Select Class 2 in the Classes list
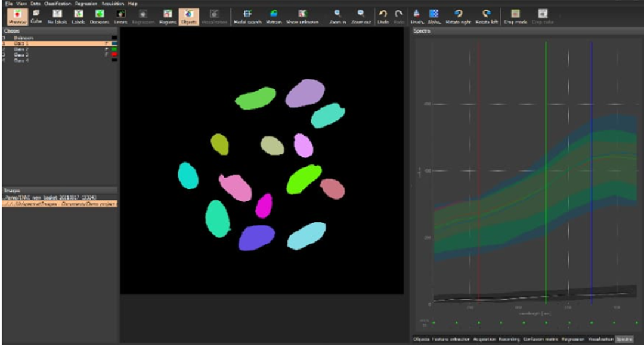The height and width of the screenshot is (345, 644). coord(21,49)
